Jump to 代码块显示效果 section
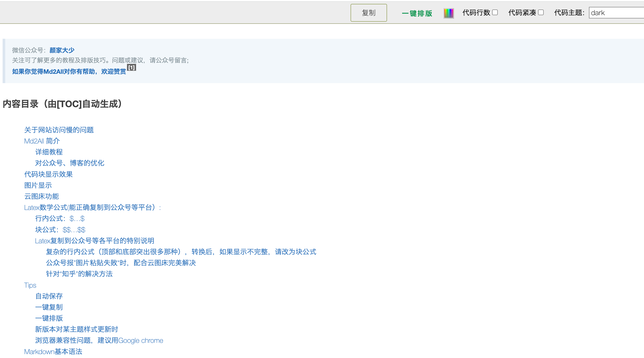 click(48, 174)
